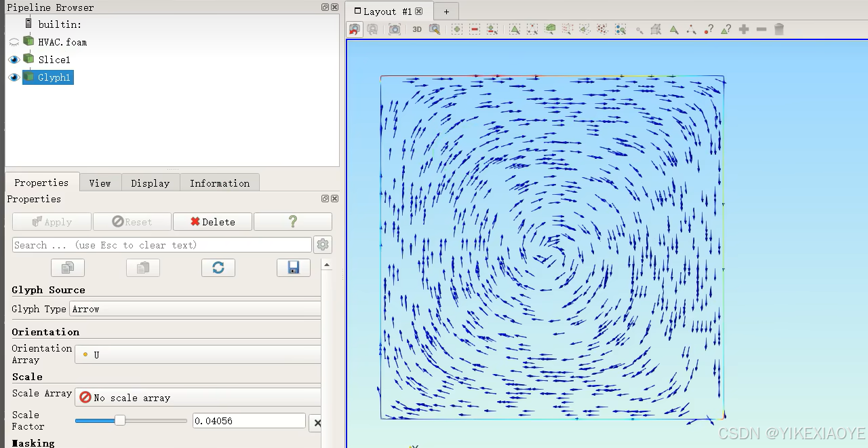Screen dimensions: 868x448
Task: Open help using the question mark button
Action: click(x=292, y=221)
